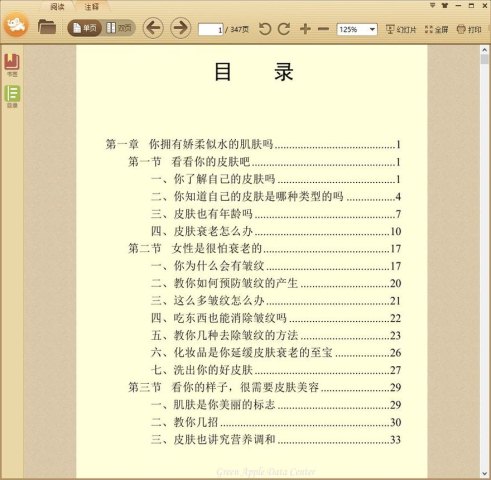
Task: Click the page number input field
Action: pyautogui.click(x=211, y=30)
